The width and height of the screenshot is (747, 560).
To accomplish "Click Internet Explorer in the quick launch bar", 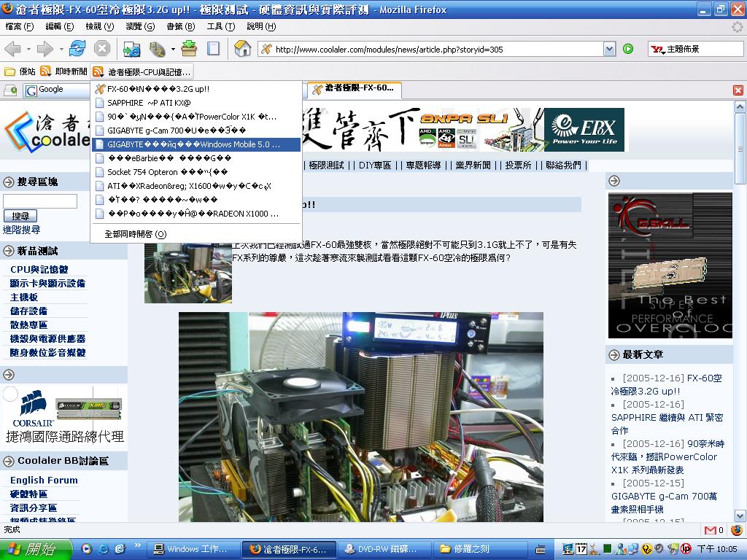I will pos(103,549).
